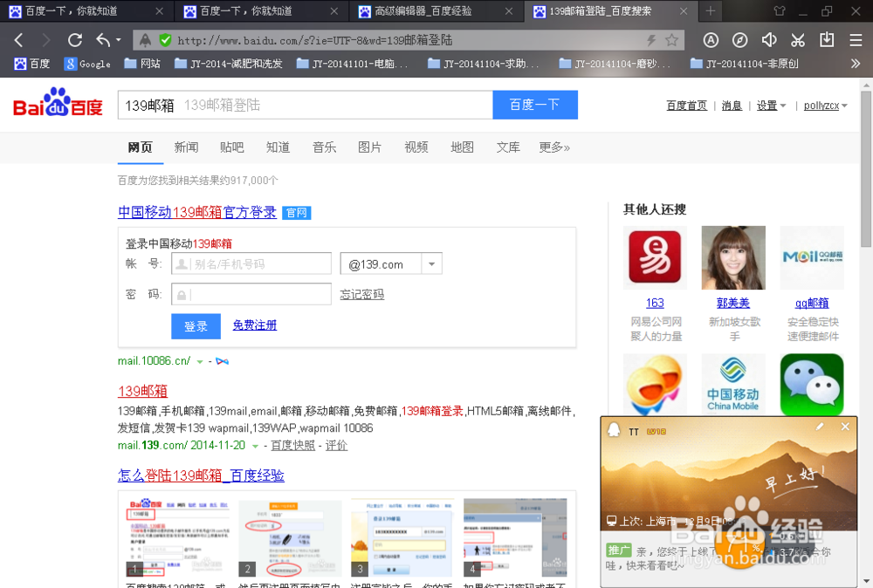The width and height of the screenshot is (873, 588).
Task: Open the browser main menu hamburger icon
Action: pos(856,40)
